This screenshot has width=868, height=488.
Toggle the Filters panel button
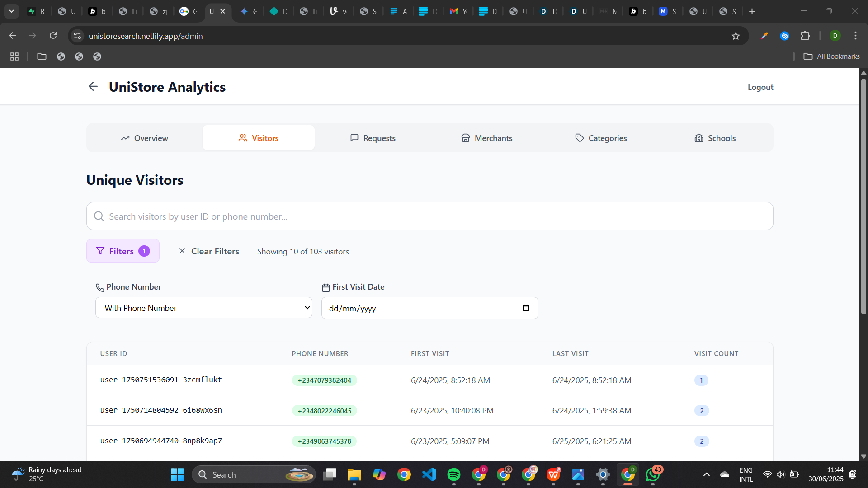click(123, 251)
